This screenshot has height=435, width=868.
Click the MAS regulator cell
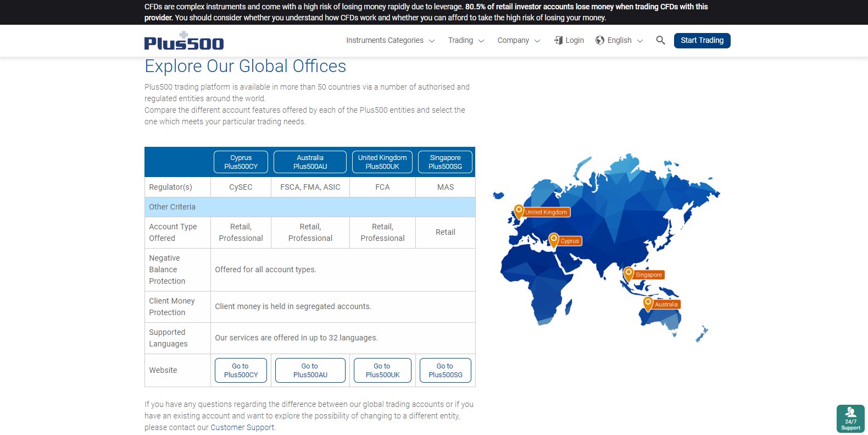pyautogui.click(x=446, y=187)
